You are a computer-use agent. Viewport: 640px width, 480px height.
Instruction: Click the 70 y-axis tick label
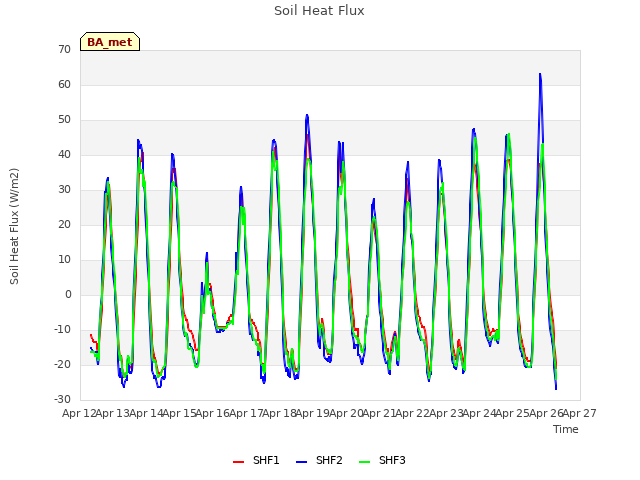[64, 49]
